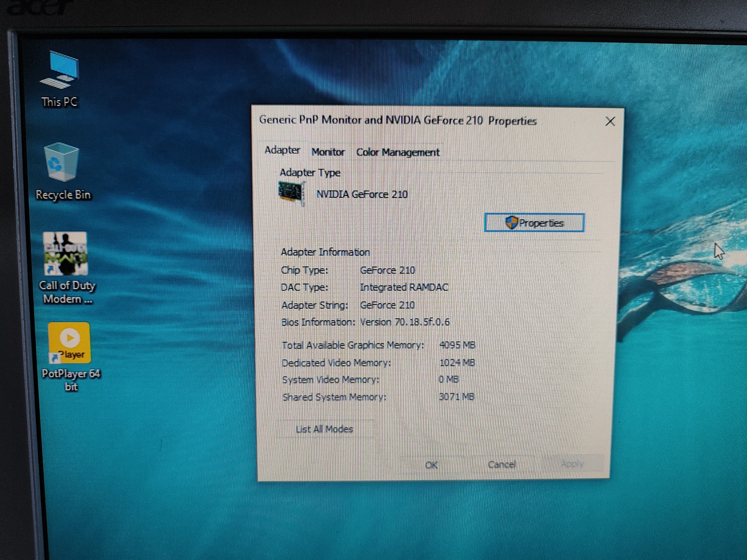Switch to the Adapter tab
Viewport: 747px width, 560px height.
point(282,150)
